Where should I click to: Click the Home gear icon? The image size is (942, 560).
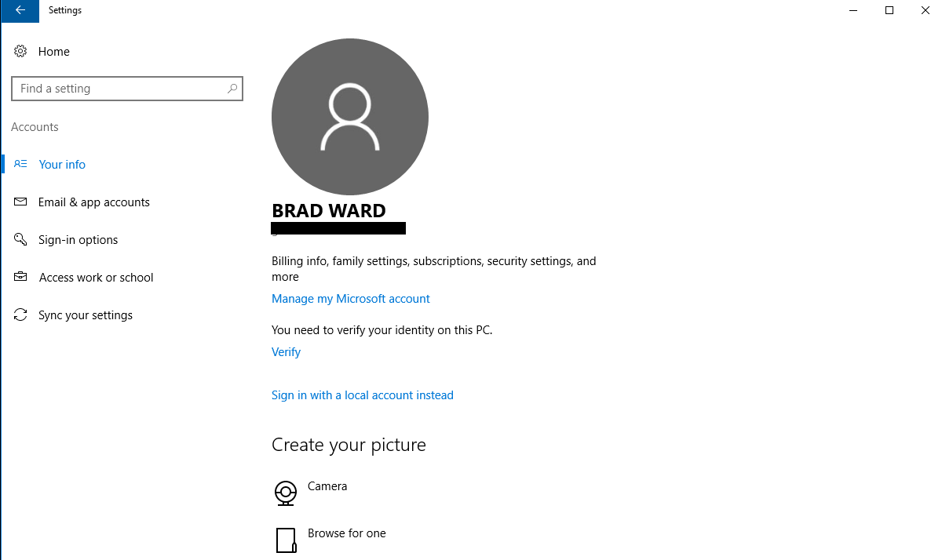[x=20, y=51]
